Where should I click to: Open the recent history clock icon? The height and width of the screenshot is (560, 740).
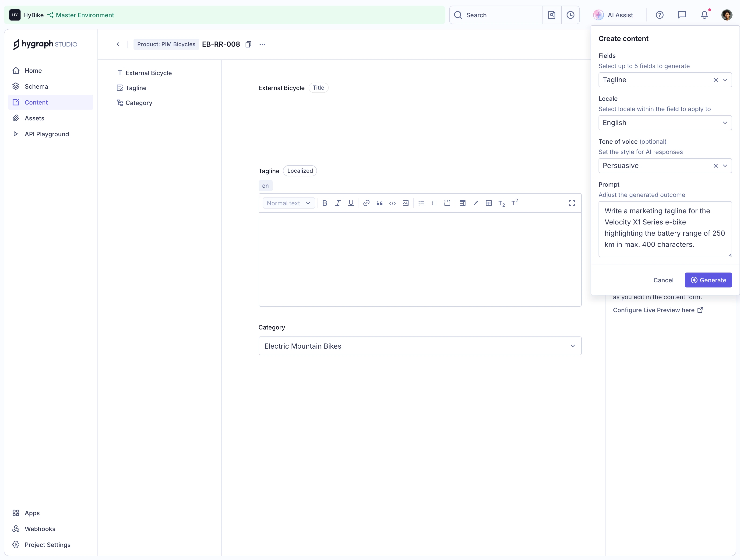tap(570, 15)
